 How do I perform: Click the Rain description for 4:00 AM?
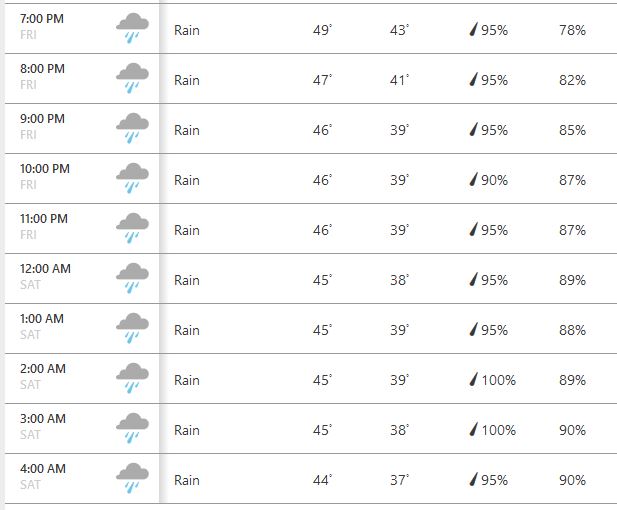pos(187,480)
